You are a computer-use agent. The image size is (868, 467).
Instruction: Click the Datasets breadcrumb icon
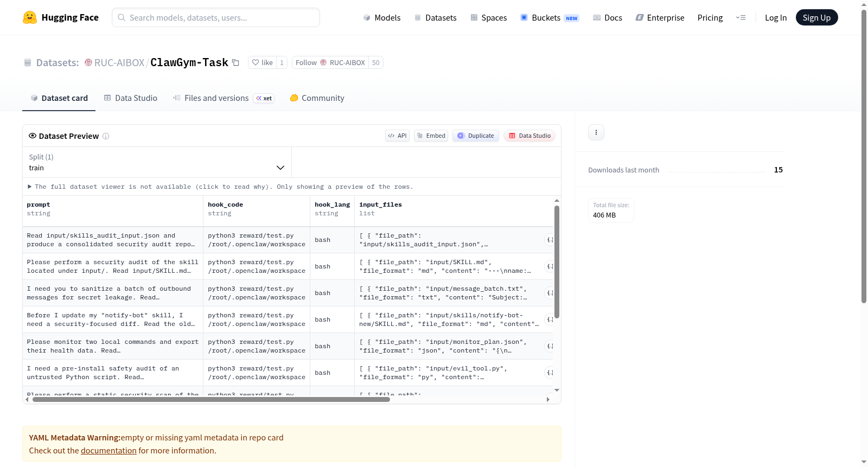pos(28,63)
